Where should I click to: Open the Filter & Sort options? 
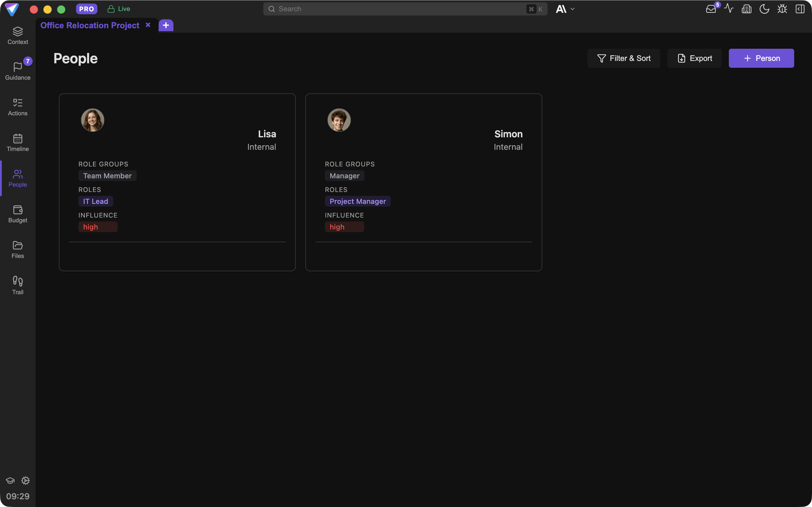point(623,58)
